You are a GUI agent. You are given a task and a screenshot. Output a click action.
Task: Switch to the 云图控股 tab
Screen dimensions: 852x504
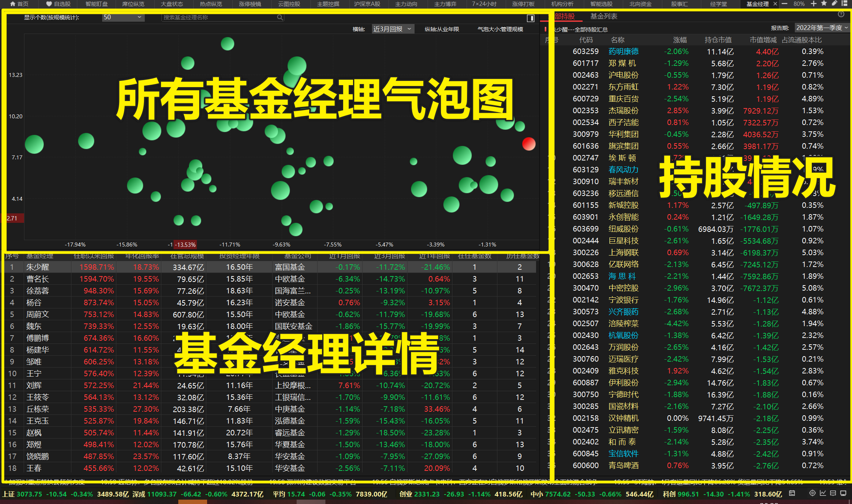(289, 4)
